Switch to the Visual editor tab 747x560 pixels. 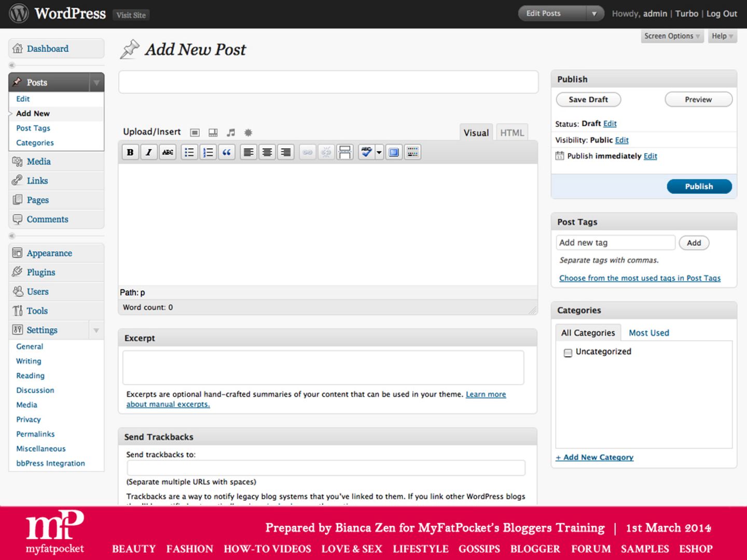(476, 133)
